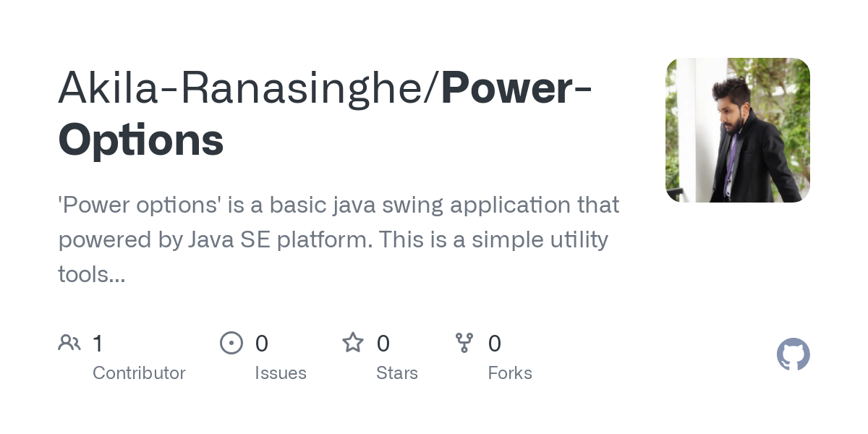Click the Issues circle-dot icon

(231, 343)
